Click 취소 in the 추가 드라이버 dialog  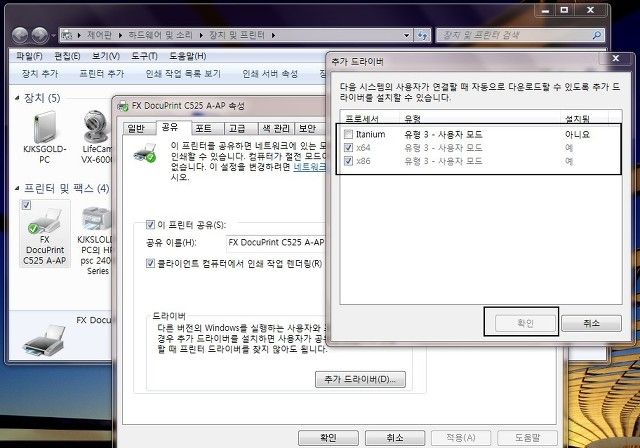point(591,324)
